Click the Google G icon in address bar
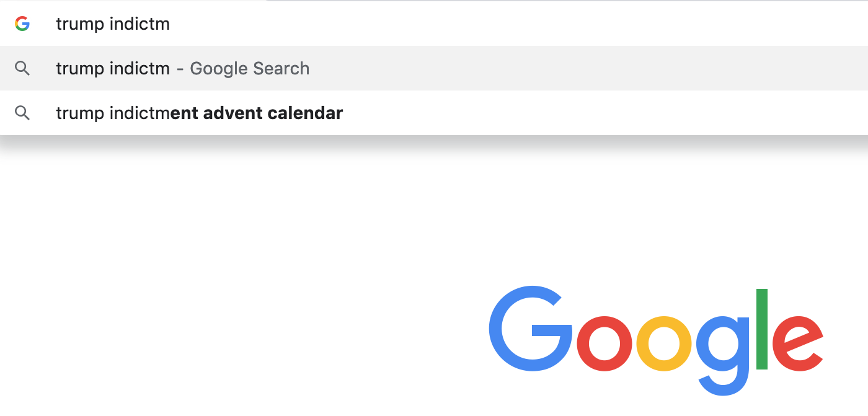This screenshot has width=868, height=416. pos(22,24)
